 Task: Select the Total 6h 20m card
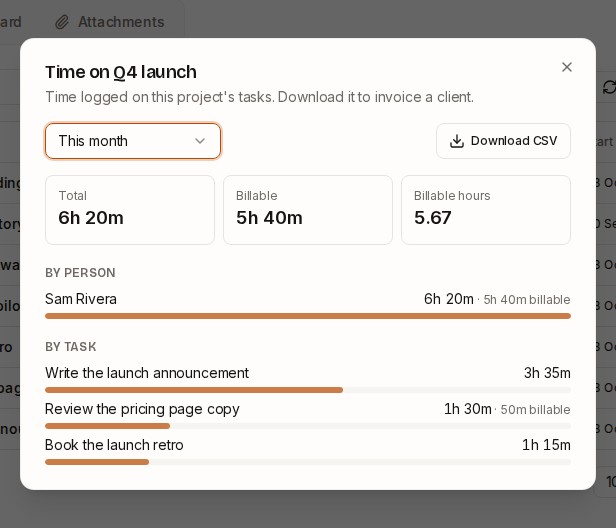coord(130,210)
